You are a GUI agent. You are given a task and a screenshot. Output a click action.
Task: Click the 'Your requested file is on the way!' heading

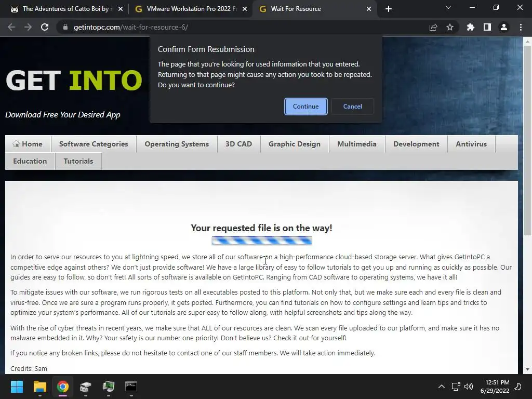pos(262,228)
